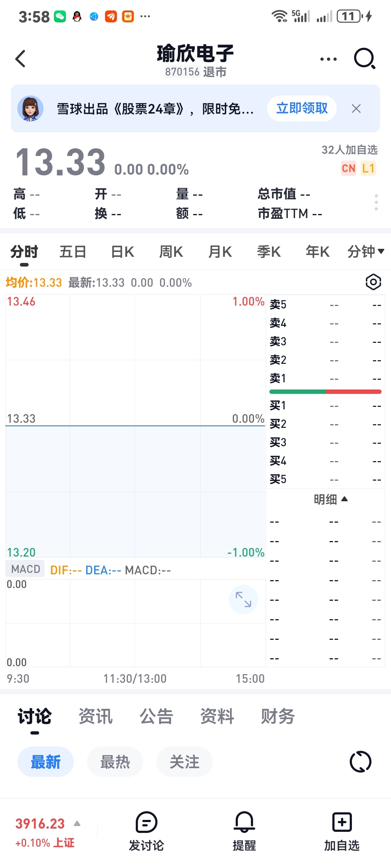Tap the 加自选 plus icon

coord(342,823)
